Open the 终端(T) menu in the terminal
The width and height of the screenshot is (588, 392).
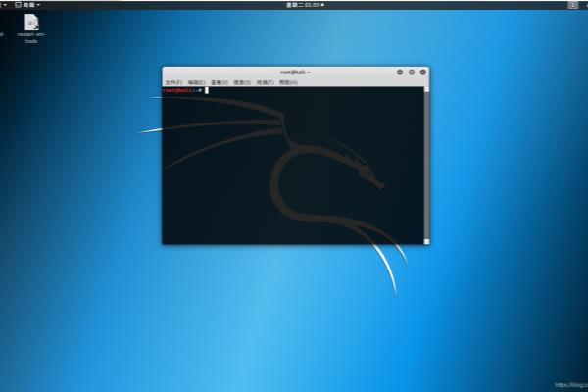(266, 82)
